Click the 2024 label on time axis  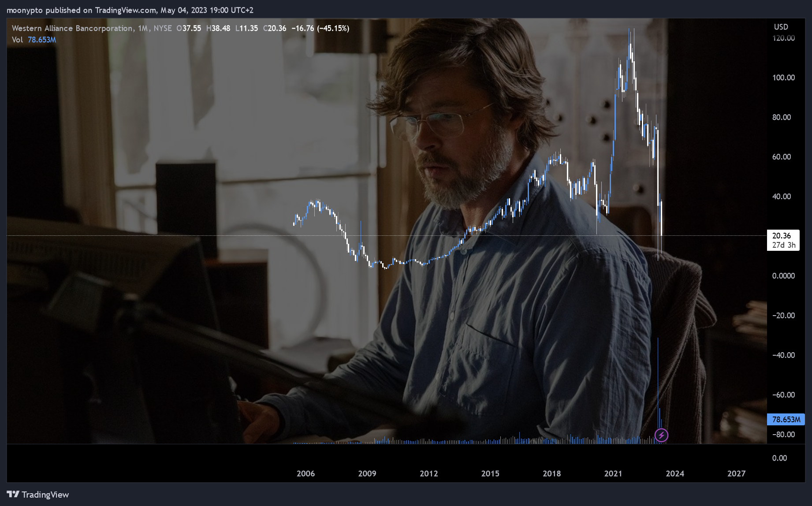coord(675,473)
